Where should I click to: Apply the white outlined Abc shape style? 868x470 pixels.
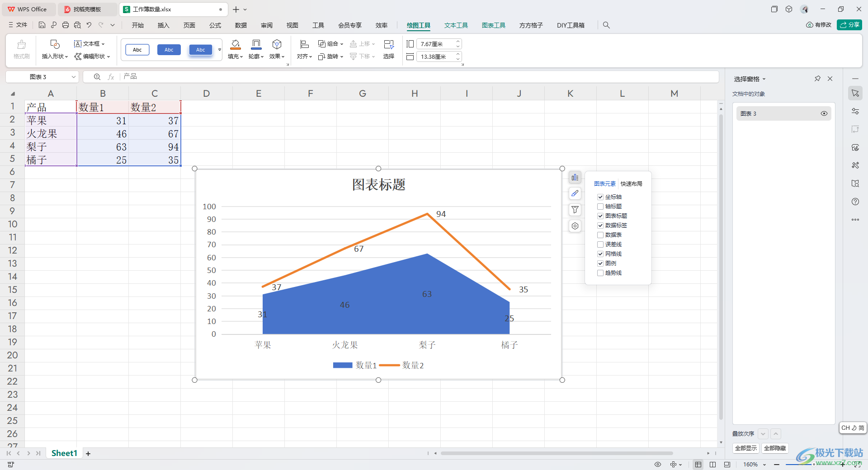point(137,50)
